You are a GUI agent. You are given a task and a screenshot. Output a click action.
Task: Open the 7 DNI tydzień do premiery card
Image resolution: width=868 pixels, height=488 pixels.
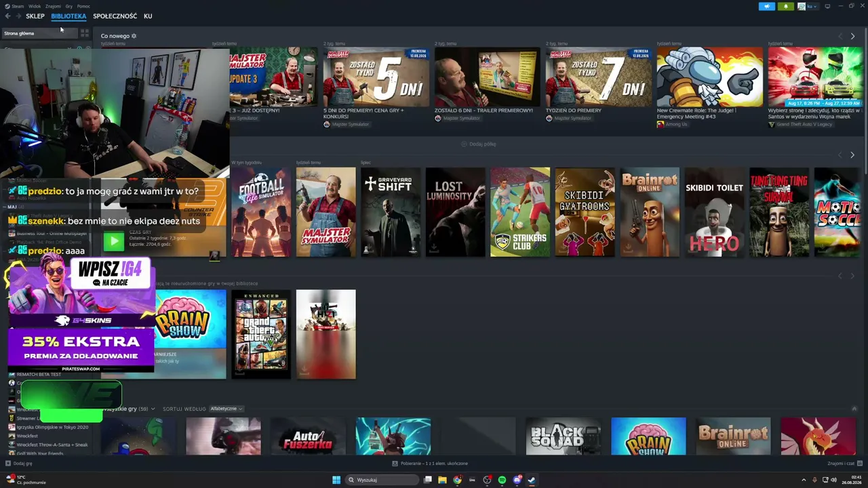point(599,77)
